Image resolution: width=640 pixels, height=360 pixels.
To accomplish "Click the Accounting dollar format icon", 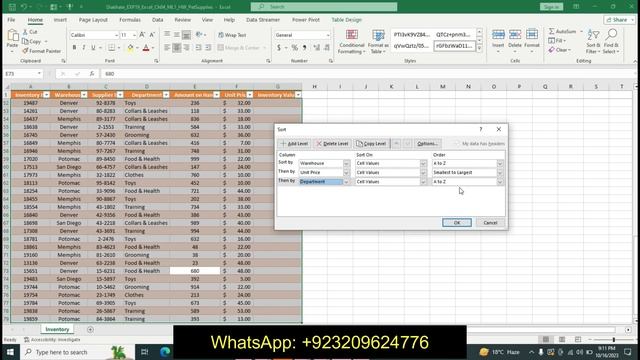I will click(279, 48).
